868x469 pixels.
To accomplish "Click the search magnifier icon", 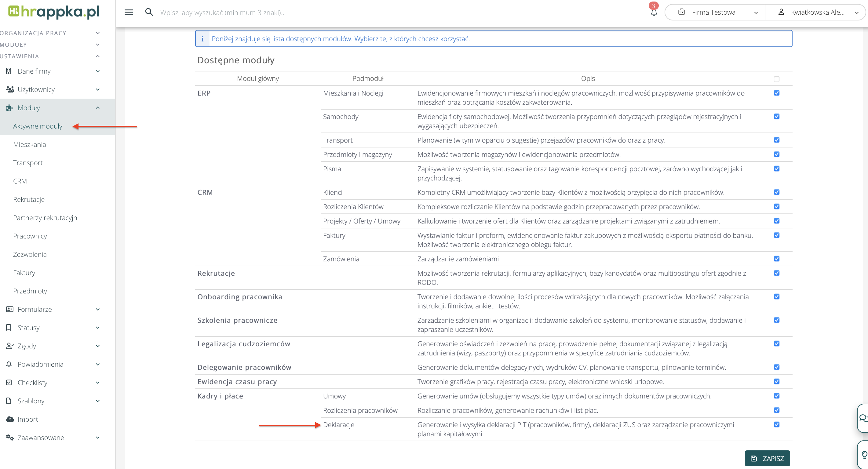I will (149, 13).
